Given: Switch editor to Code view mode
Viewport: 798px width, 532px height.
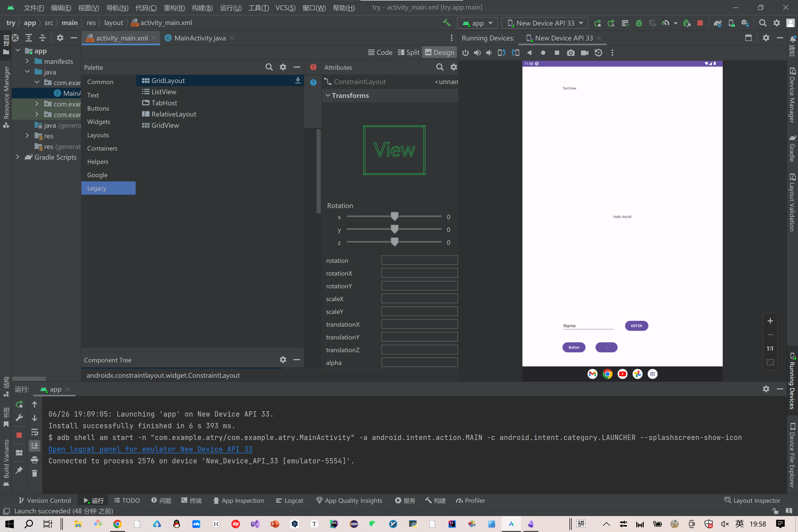Looking at the screenshot, I should [x=380, y=52].
